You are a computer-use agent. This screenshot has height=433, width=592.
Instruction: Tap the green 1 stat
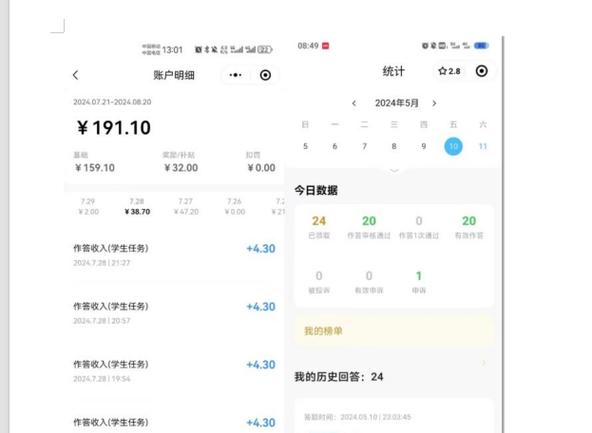419,276
